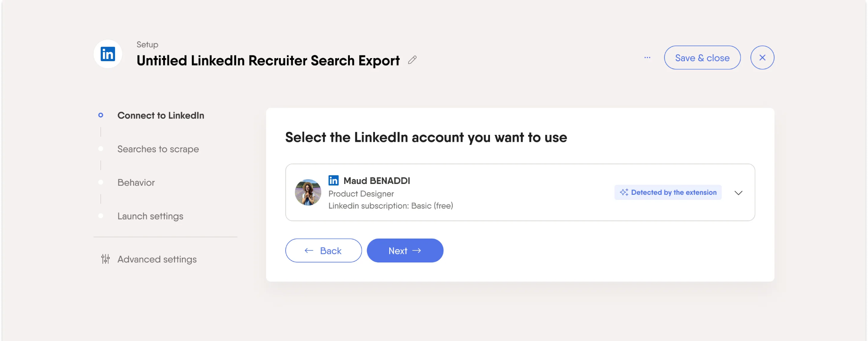
Task: Edit the title with the pencil icon
Action: pos(412,60)
